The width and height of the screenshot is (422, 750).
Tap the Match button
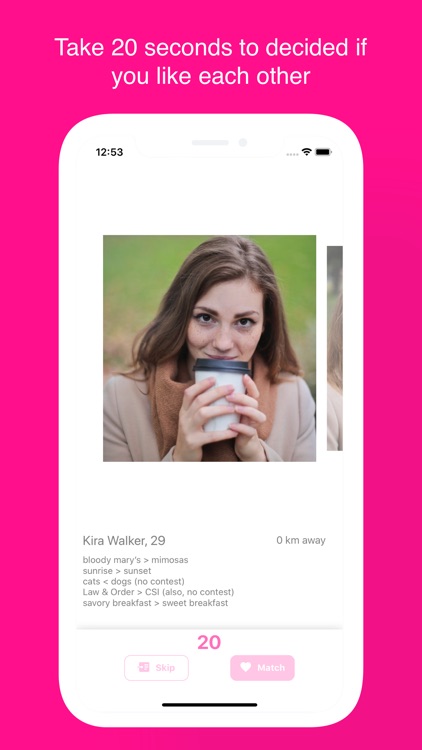(x=262, y=667)
